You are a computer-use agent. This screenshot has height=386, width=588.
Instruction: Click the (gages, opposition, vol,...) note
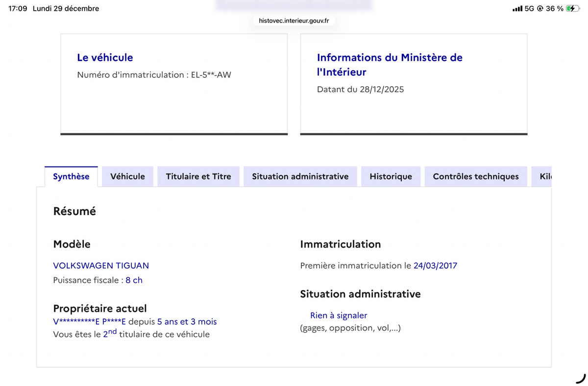pos(350,328)
